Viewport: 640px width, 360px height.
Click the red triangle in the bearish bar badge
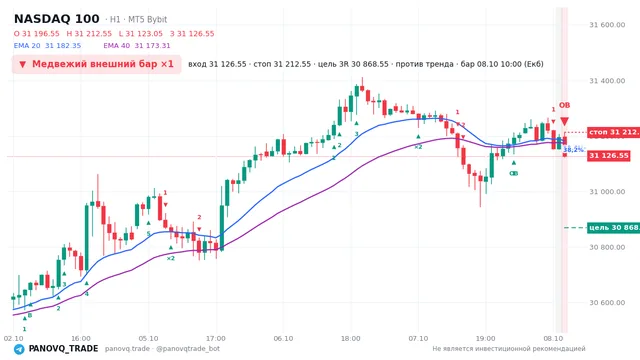22,64
